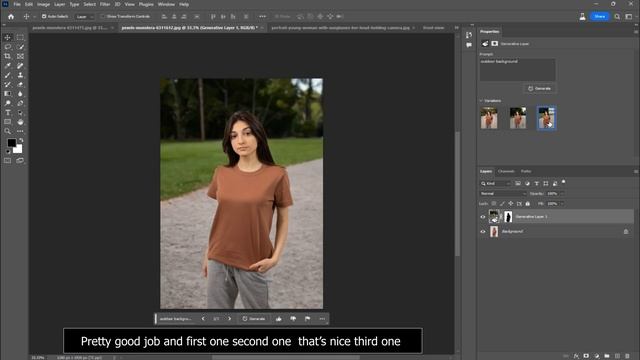The height and width of the screenshot is (360, 640).
Task: Open the Image menu
Action: [43, 4]
